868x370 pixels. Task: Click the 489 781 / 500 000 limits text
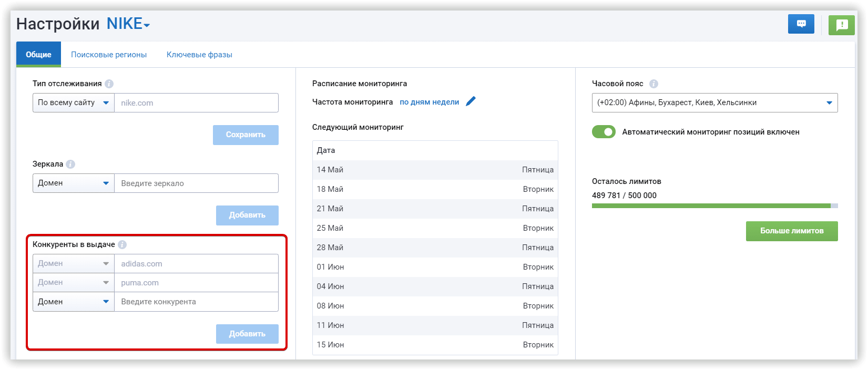pyautogui.click(x=624, y=196)
